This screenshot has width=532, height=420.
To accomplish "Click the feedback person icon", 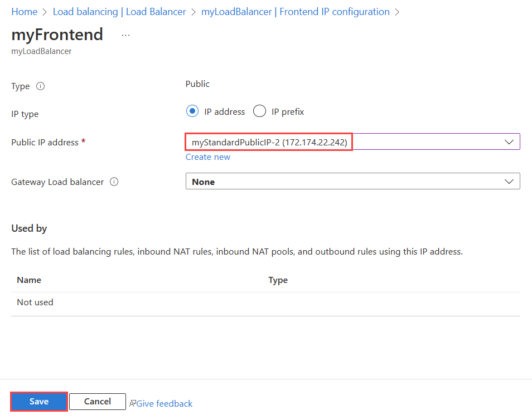I will [x=133, y=403].
